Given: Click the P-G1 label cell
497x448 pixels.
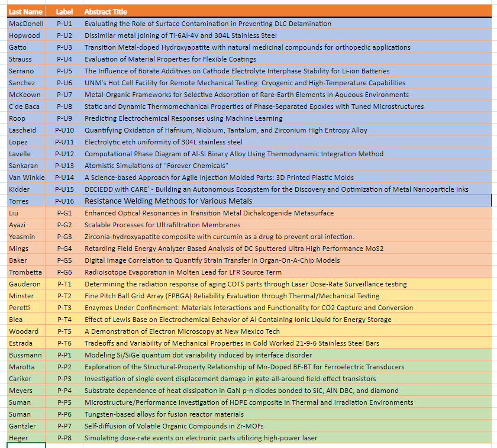Looking at the screenshot, I should click(x=64, y=213).
